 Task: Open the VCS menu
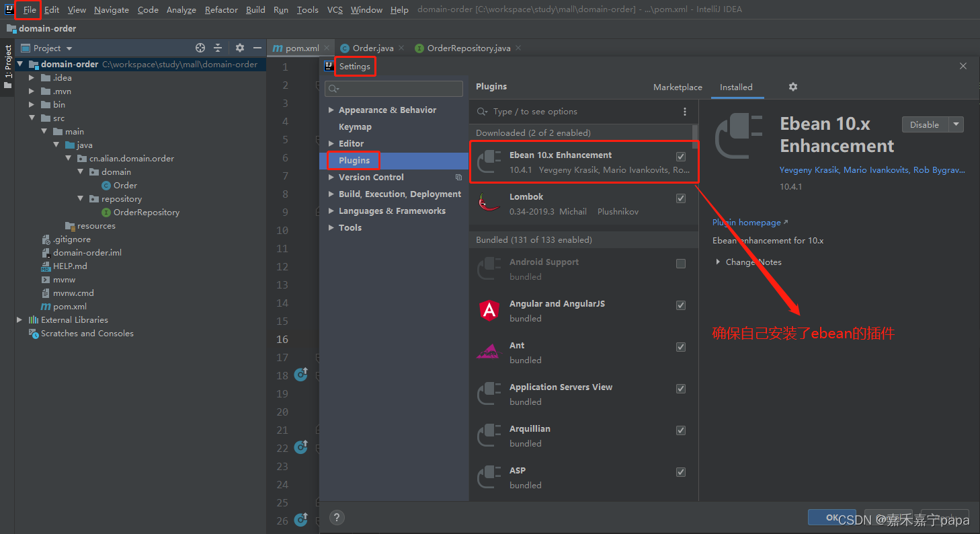pyautogui.click(x=335, y=9)
